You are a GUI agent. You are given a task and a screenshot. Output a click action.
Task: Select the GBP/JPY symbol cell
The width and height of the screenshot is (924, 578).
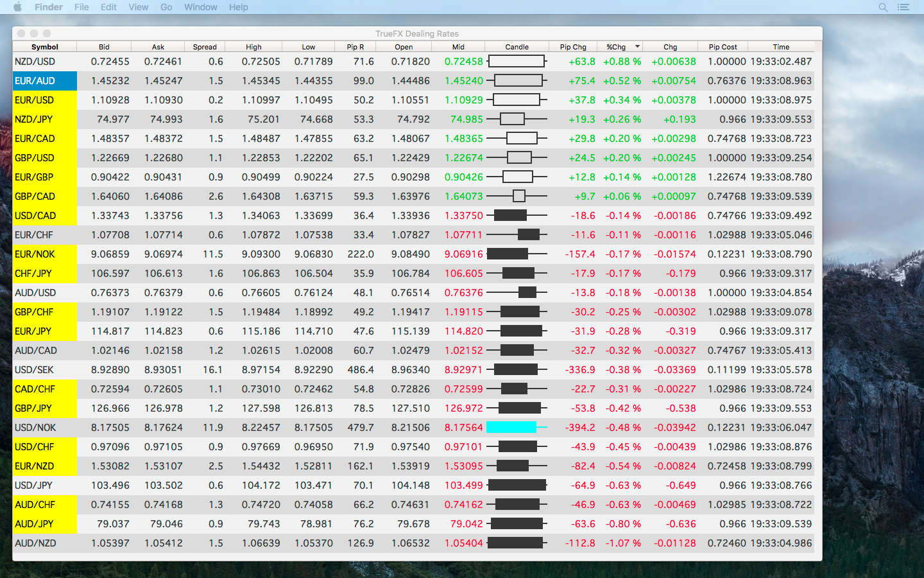click(x=45, y=408)
